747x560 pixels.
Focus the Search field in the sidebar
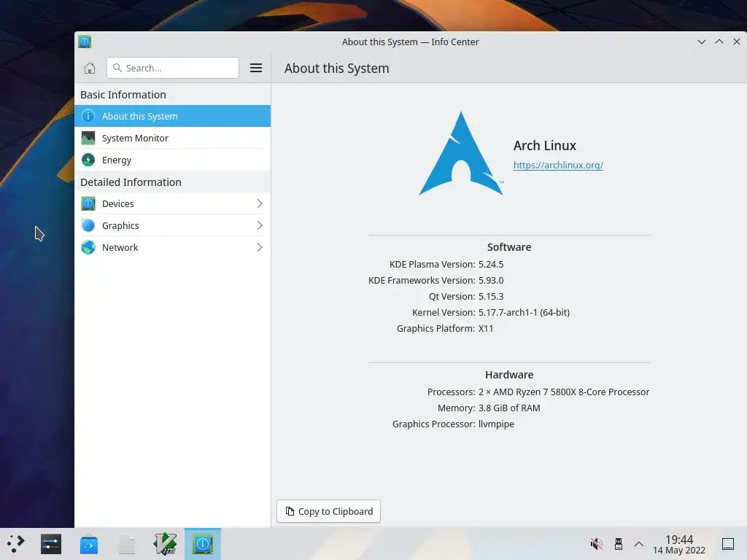point(173,68)
